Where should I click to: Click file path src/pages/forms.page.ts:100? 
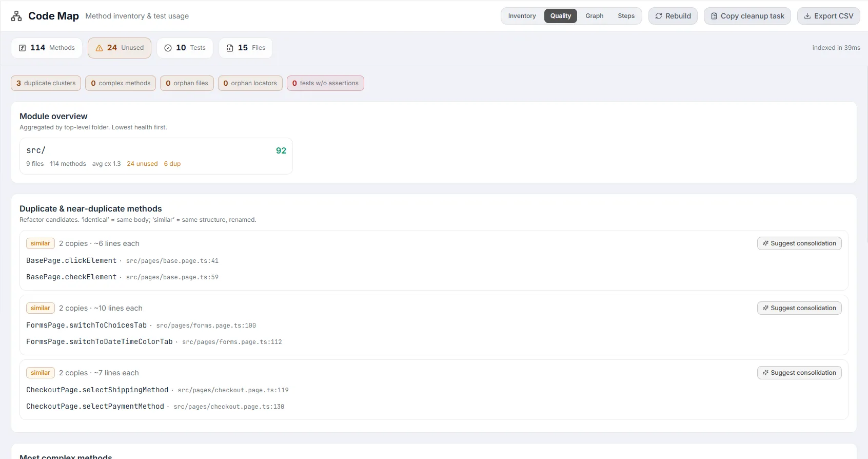click(206, 326)
